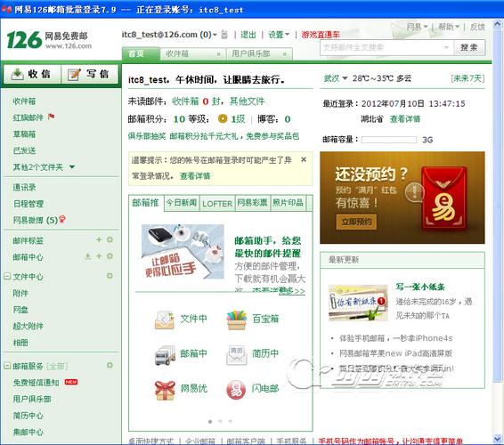Click 查看详情 link under last login

[x=405, y=119]
